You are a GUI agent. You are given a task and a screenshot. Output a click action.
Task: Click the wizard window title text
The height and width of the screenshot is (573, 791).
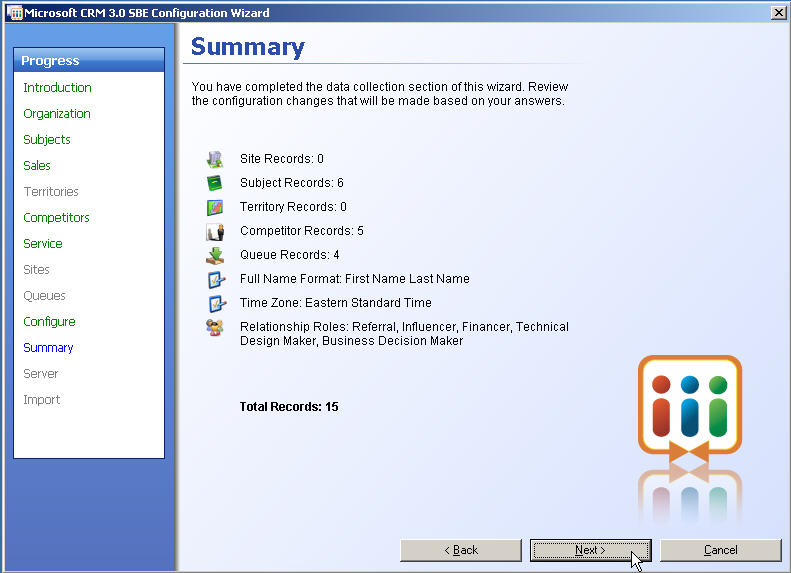click(147, 13)
